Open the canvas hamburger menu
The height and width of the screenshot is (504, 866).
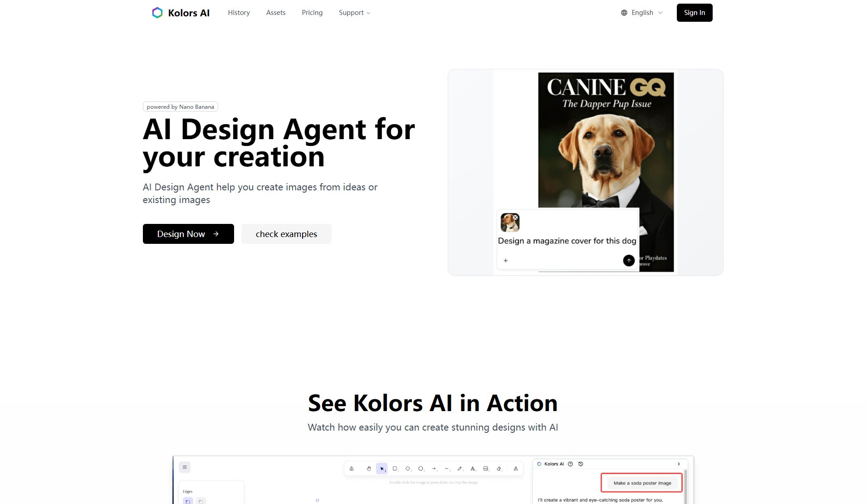click(x=185, y=467)
